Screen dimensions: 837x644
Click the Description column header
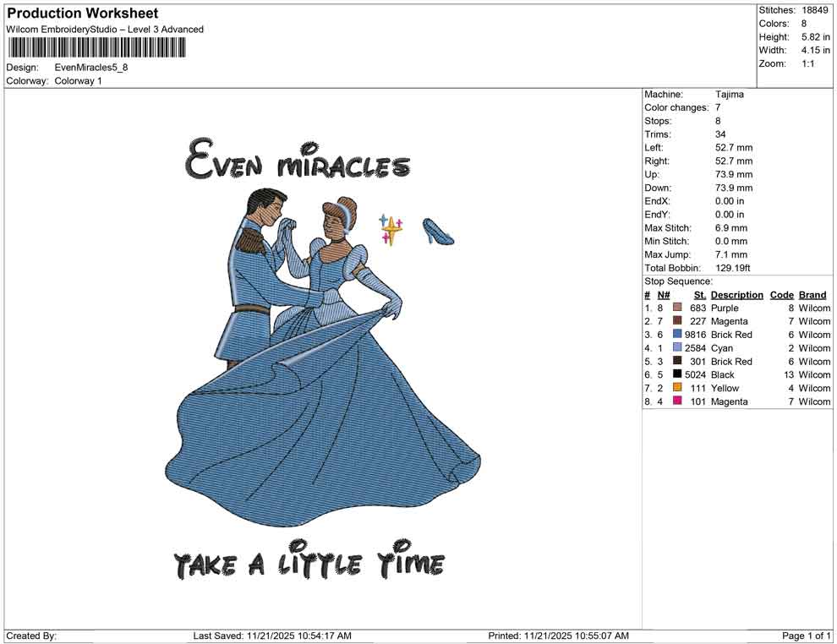point(737,294)
